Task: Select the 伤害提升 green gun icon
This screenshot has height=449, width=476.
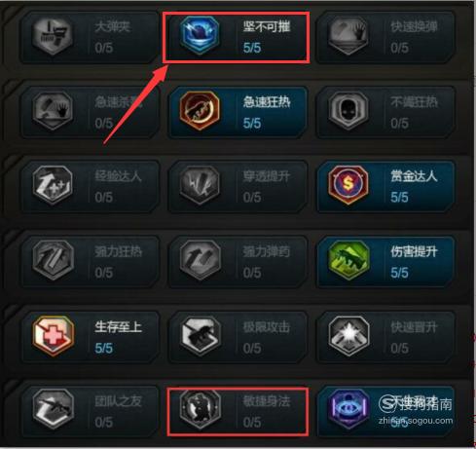Action: [348, 260]
